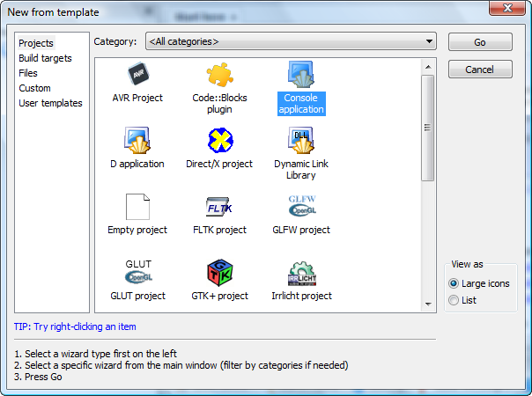Open the Build targets wizard type
Image resolution: width=532 pixels, height=396 pixels.
coord(45,58)
